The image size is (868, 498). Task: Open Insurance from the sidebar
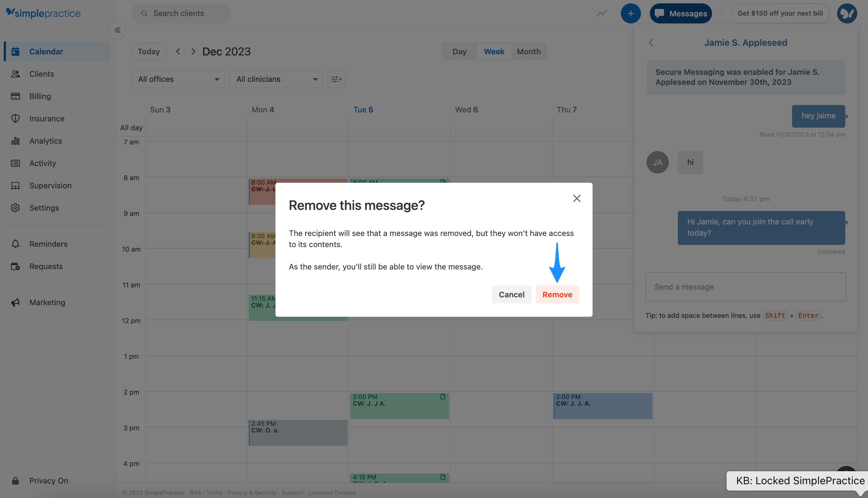[x=47, y=118]
